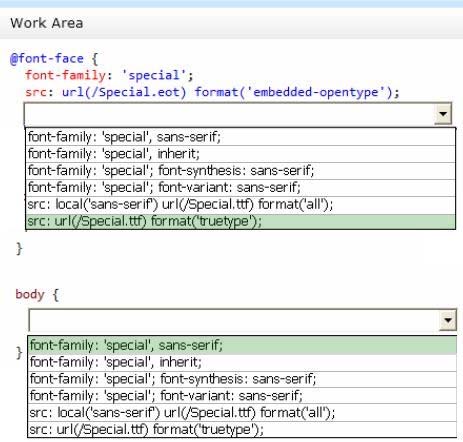Click the src embedded-opentype code line
This screenshot has width=463, height=442.
point(212,92)
